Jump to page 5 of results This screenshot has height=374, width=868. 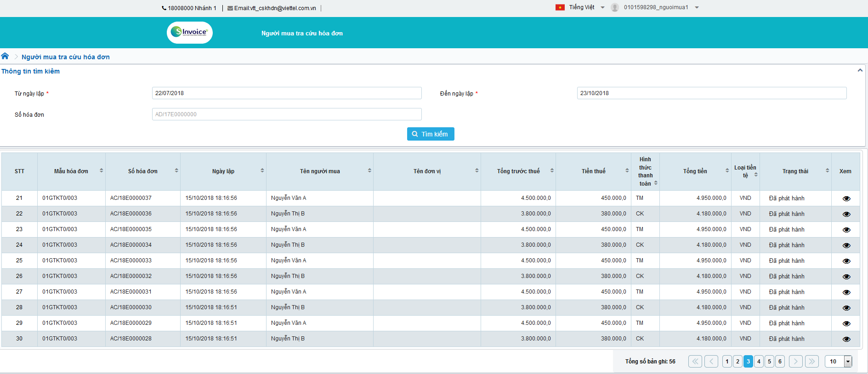[769, 362]
